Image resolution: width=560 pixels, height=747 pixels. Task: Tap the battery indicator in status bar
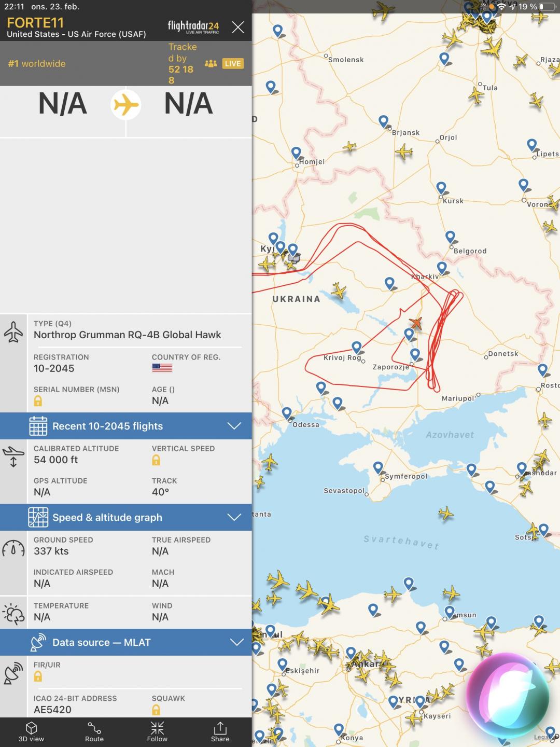pos(547,7)
